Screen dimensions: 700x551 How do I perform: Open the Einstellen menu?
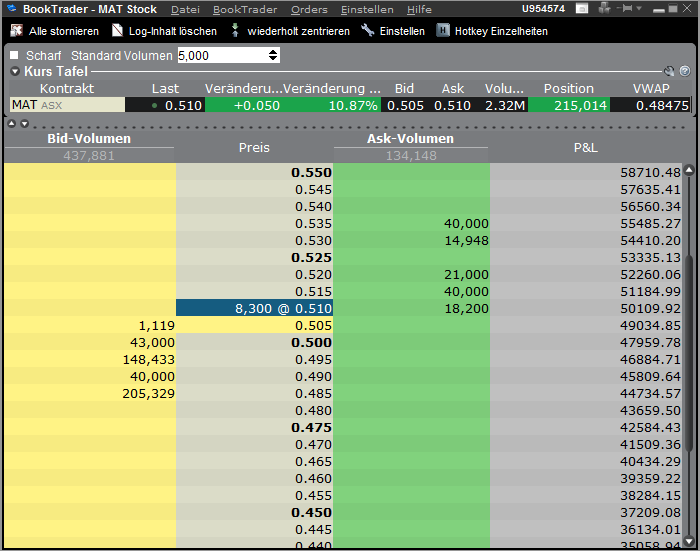click(367, 9)
